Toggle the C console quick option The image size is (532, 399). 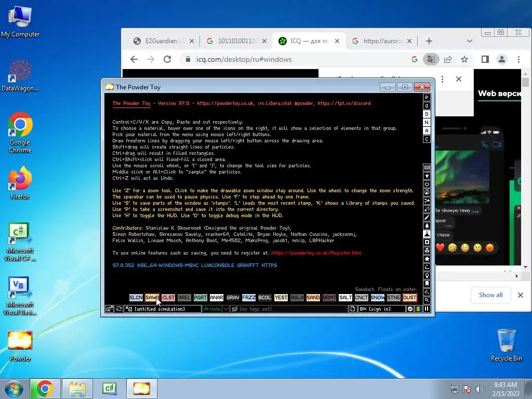tap(427, 139)
